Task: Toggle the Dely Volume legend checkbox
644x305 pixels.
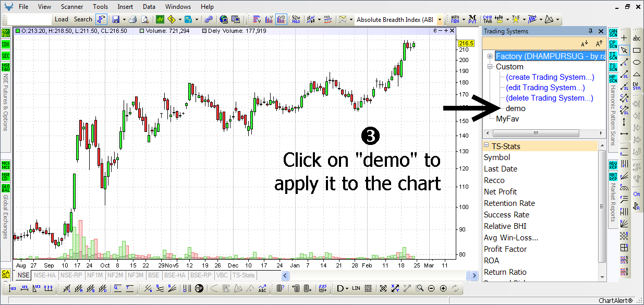Action: [205, 31]
